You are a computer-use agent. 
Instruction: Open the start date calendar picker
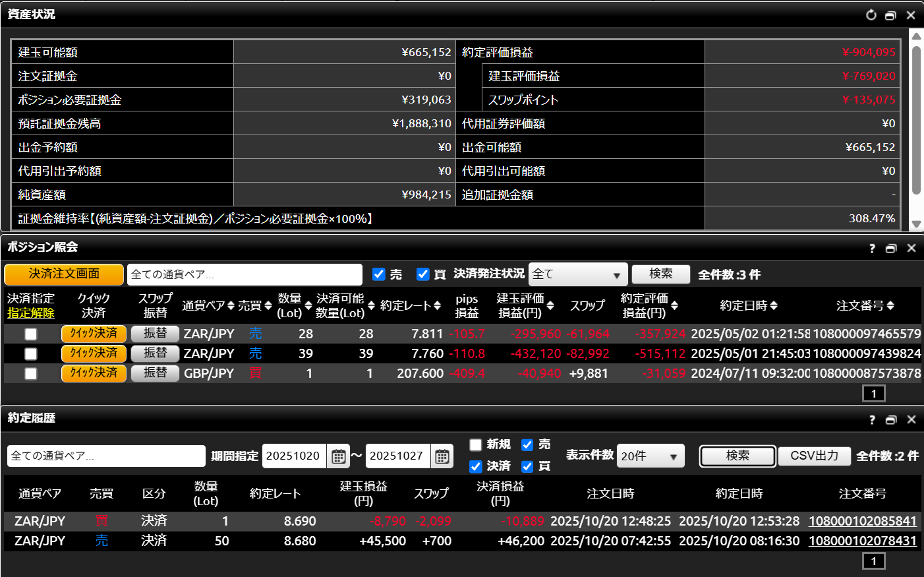click(x=338, y=456)
